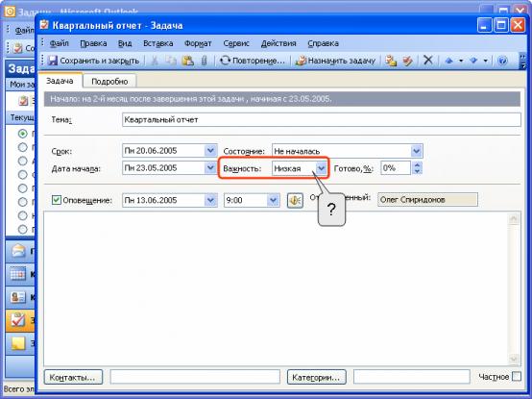This screenshot has height=399, width=532.
Task: Click the reminder sound speaker button
Action: tap(295, 200)
